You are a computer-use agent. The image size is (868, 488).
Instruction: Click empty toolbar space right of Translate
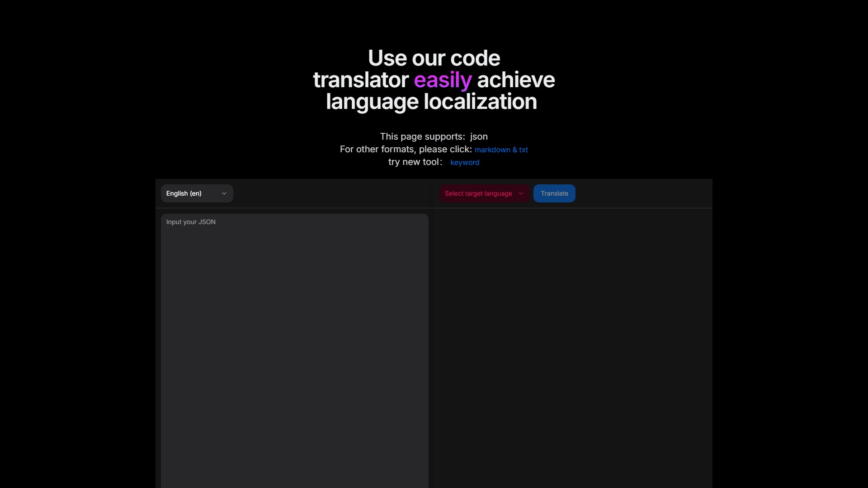642,193
